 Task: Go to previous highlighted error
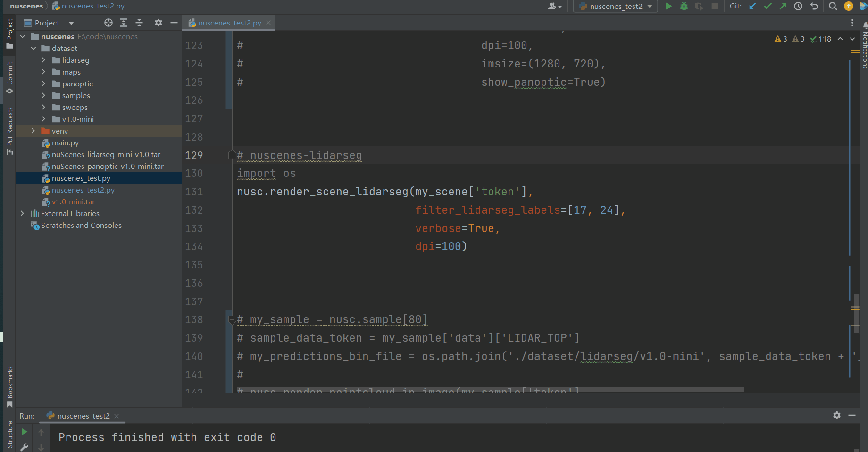[x=840, y=39]
